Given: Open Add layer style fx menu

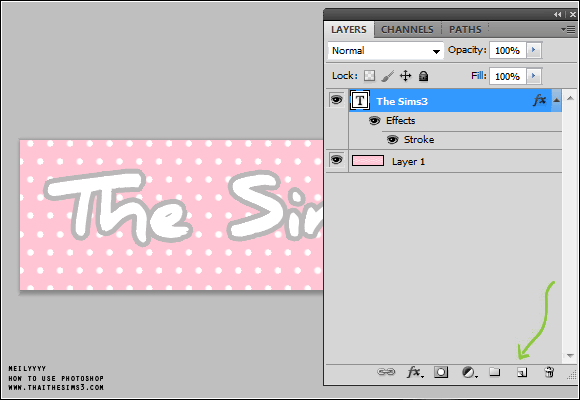Looking at the screenshot, I should pyautogui.click(x=415, y=372).
